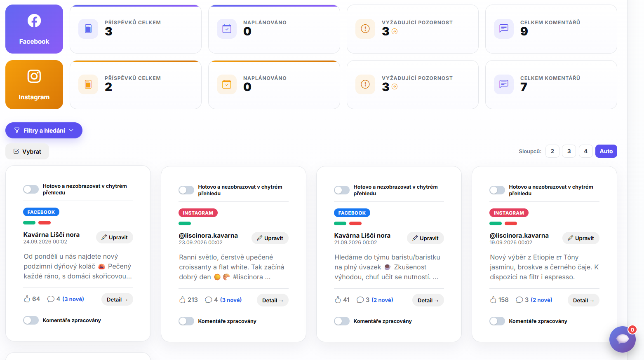Image resolution: width=644 pixels, height=360 pixels.
Task: Click the 'Od pondělí u nás najdete' post text
Action: (78, 266)
